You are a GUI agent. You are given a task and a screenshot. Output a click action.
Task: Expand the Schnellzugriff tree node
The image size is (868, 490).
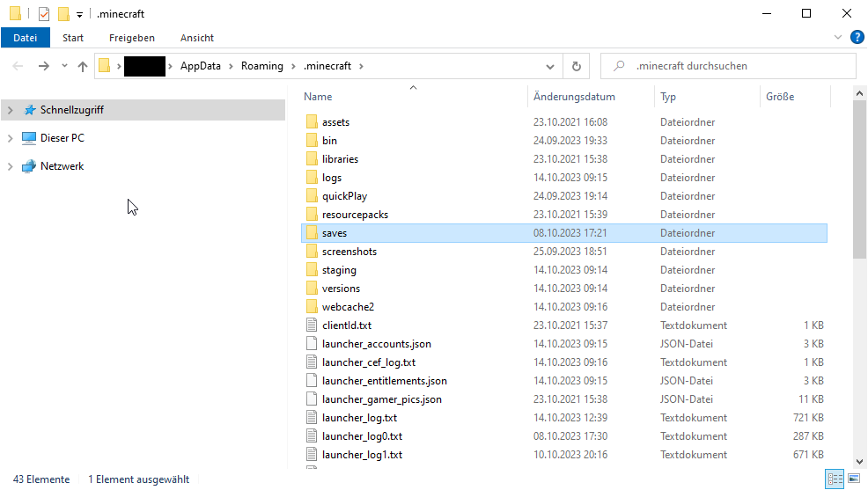tap(10, 110)
